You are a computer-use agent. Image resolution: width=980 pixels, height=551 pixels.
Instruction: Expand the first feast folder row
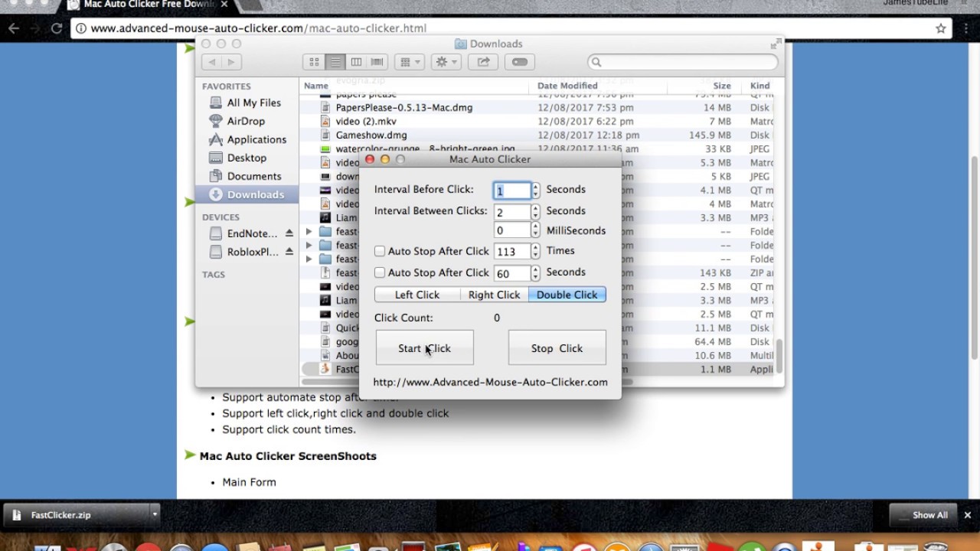pos(309,231)
